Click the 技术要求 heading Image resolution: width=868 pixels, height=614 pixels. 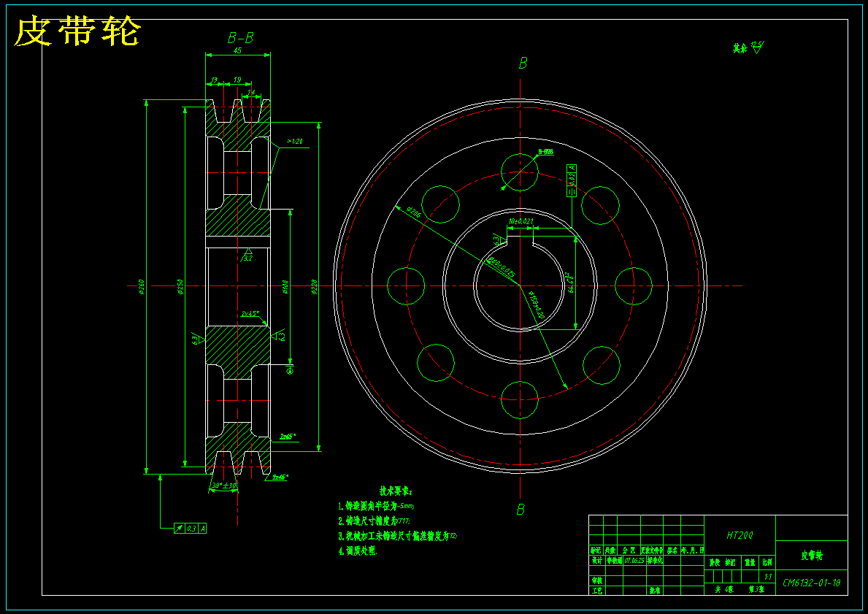[395, 491]
